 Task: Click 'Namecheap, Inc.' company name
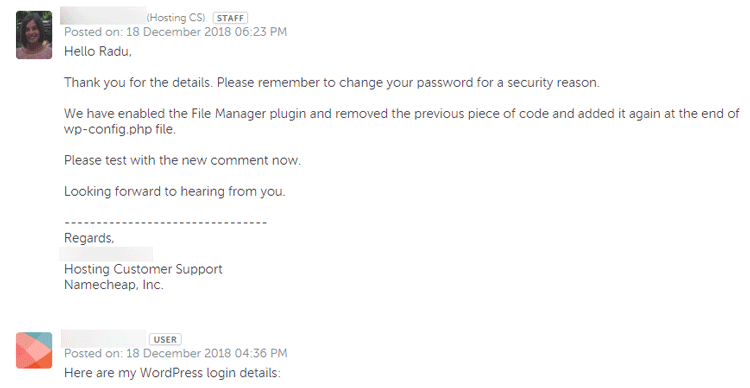click(114, 285)
